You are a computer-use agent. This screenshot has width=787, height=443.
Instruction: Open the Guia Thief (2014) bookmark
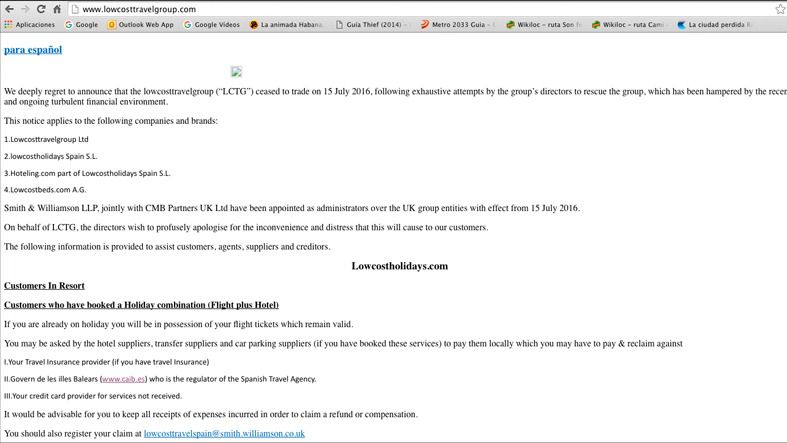coord(371,25)
